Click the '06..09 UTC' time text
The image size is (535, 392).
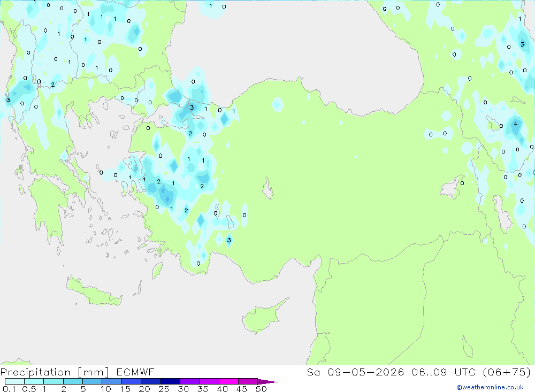[444, 372]
